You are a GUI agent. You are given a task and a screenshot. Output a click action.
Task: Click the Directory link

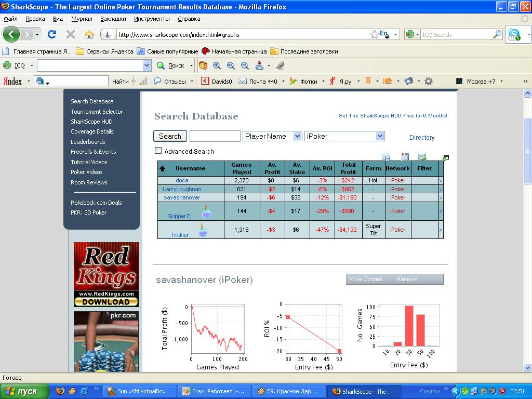pos(421,138)
